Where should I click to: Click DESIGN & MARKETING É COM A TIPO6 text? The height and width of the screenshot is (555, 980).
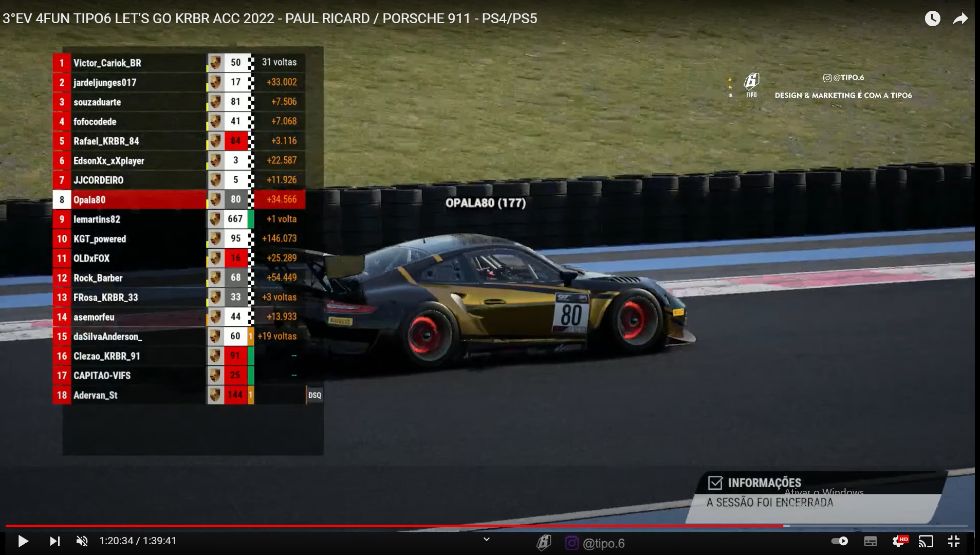(x=843, y=95)
